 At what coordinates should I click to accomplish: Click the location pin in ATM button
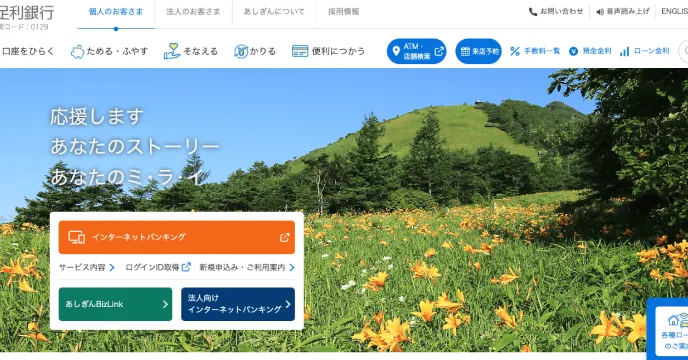pyautogui.click(x=396, y=51)
